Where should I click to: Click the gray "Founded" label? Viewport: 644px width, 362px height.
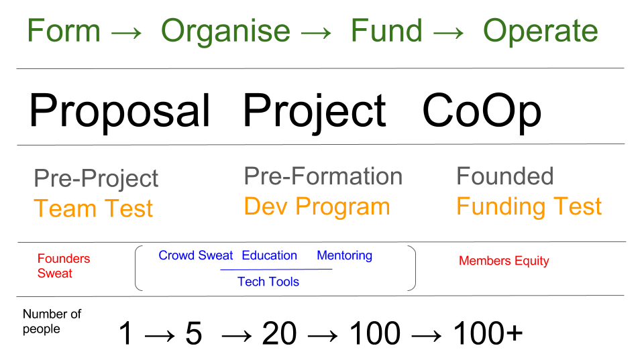click(504, 176)
